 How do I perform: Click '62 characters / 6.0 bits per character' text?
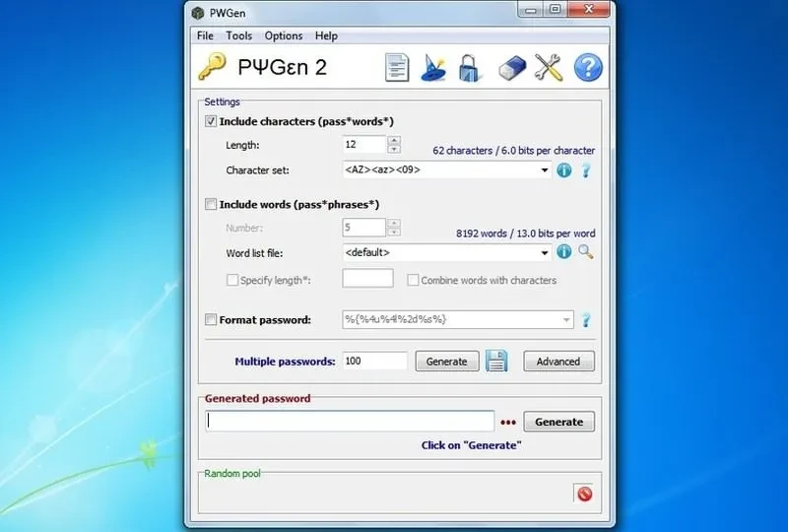pos(513,151)
